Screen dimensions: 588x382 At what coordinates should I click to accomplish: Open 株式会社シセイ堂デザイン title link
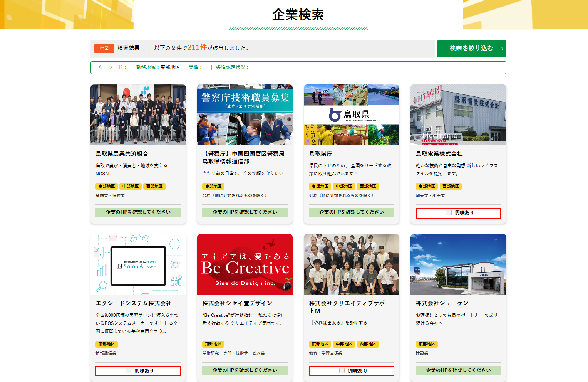point(237,303)
